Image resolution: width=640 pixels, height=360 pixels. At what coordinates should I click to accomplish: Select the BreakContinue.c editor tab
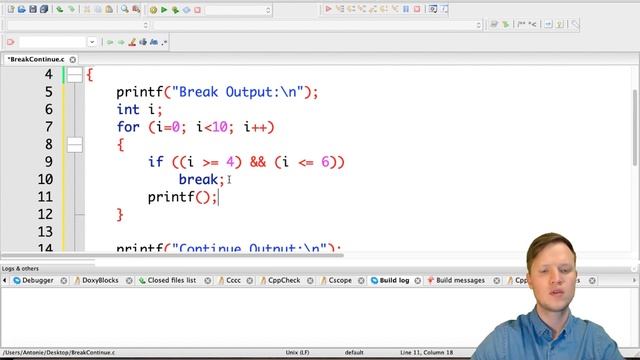pyautogui.click(x=36, y=59)
